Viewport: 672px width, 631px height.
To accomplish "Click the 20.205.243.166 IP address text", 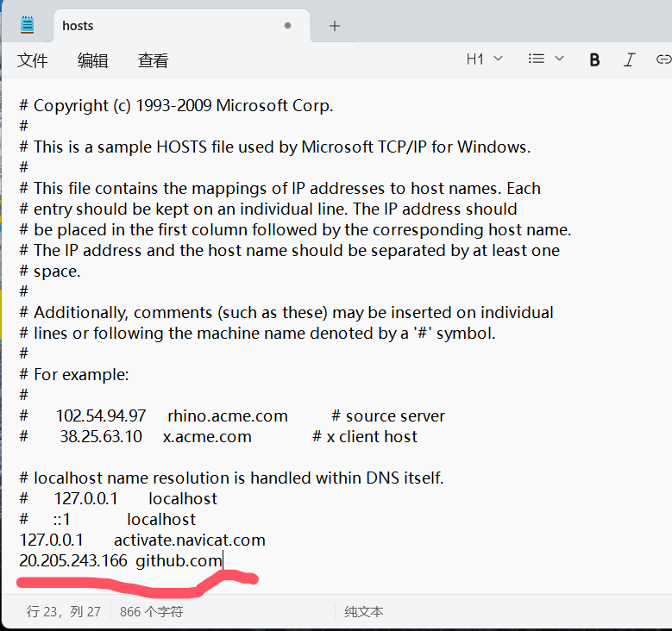I will pyautogui.click(x=73, y=560).
